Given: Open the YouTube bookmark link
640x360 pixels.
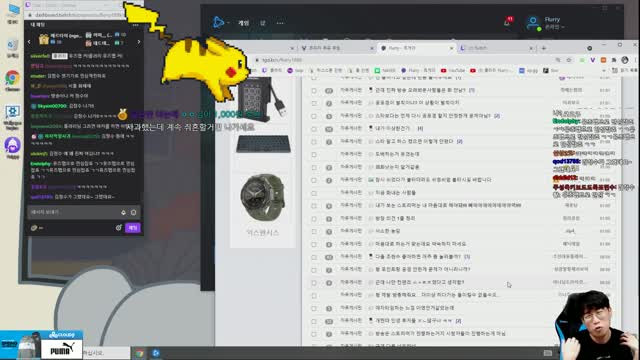Looking at the screenshot, I should coord(453,71).
